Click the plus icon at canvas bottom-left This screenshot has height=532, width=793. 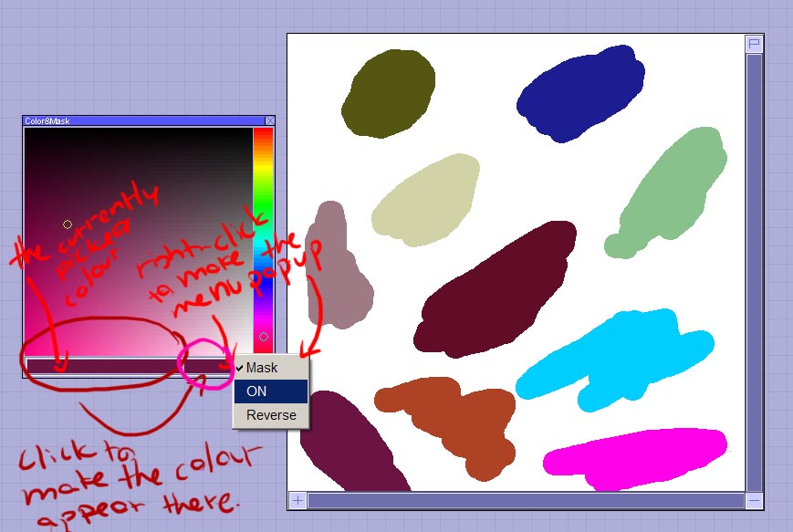297,500
